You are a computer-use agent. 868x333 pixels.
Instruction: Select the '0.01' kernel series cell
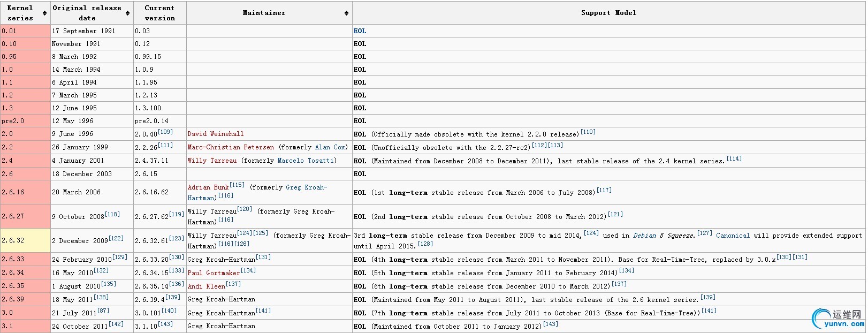[25, 31]
